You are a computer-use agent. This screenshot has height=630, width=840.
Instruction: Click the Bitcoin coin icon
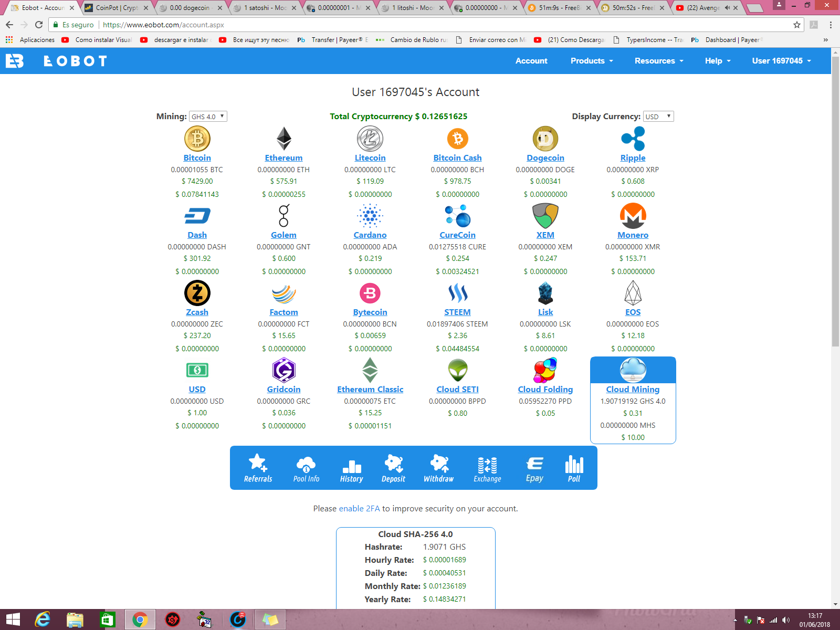tap(197, 138)
